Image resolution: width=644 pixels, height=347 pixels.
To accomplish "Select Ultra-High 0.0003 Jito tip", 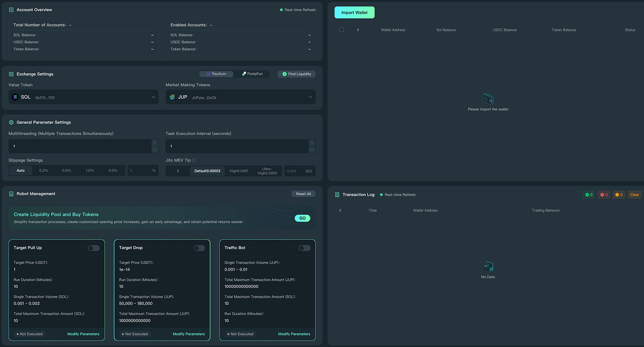I will pos(267,171).
